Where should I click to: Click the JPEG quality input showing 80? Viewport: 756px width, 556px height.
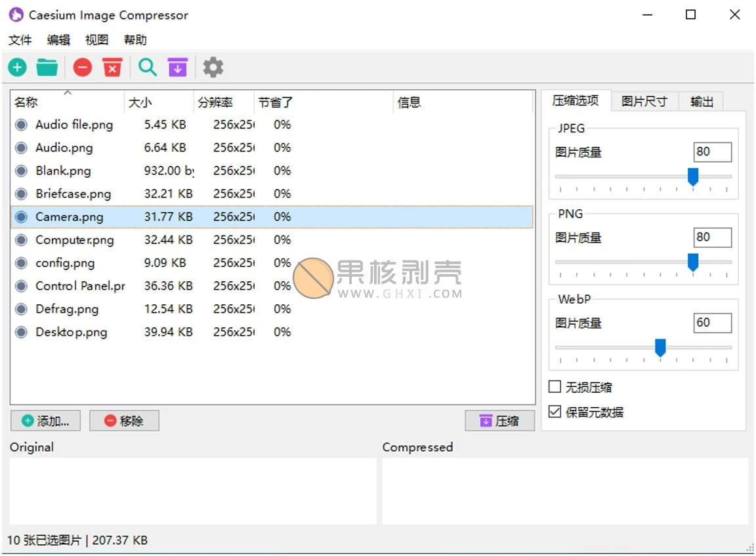[712, 151]
